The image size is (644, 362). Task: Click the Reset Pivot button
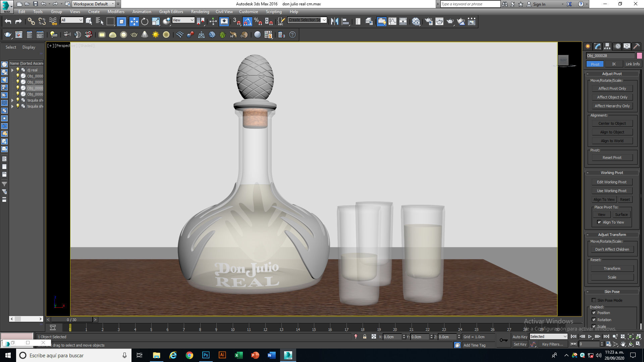pos(612,158)
